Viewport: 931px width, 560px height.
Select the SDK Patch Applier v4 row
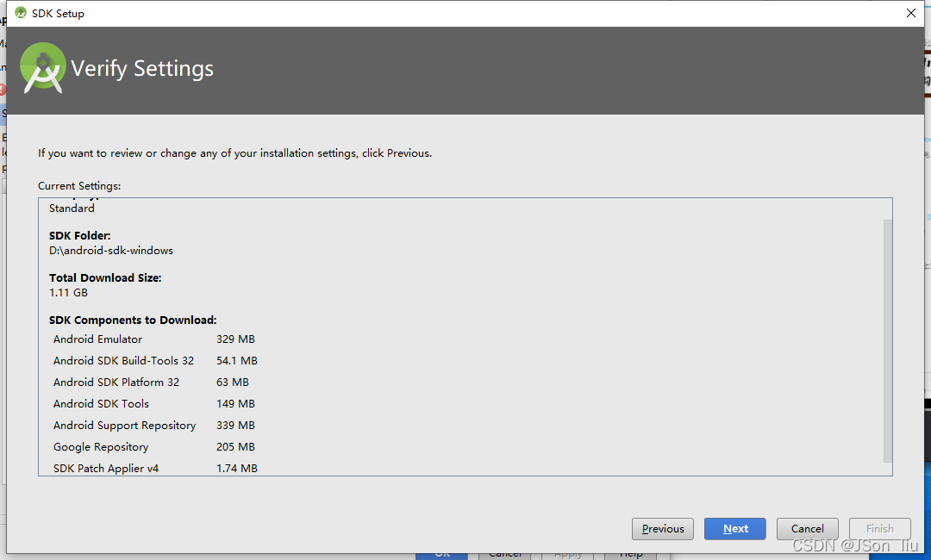(x=155, y=468)
